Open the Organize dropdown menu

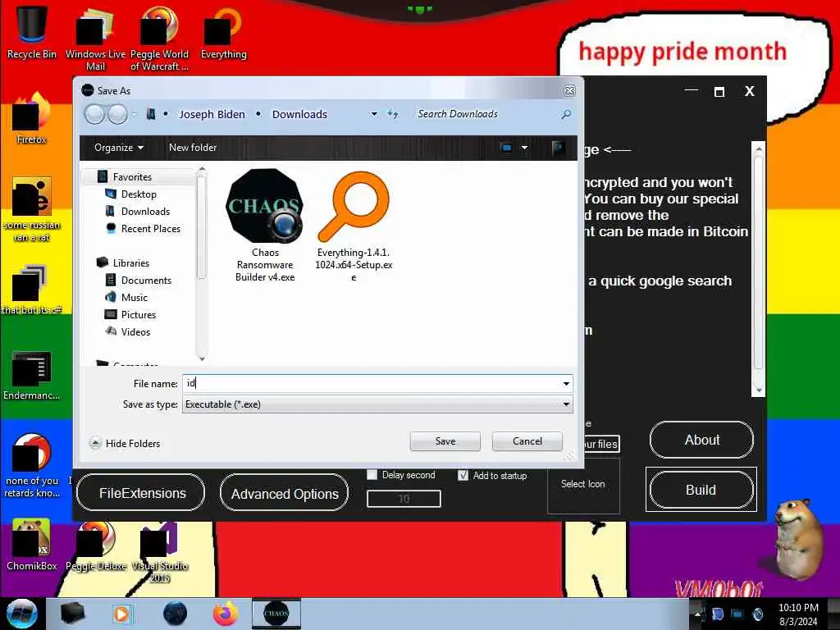click(118, 148)
